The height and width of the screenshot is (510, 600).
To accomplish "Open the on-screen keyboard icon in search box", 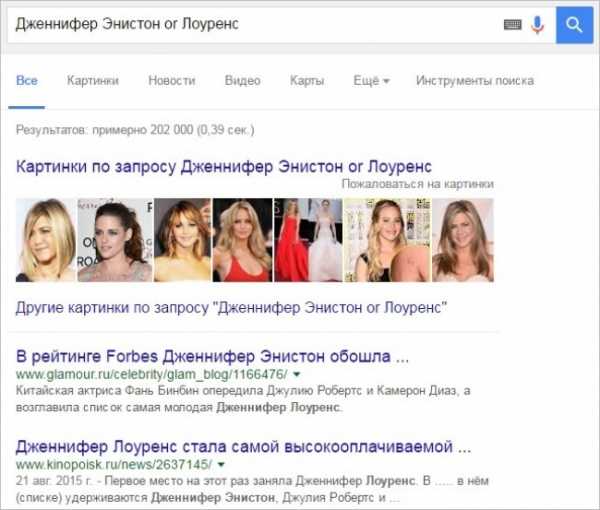I will 512,24.
